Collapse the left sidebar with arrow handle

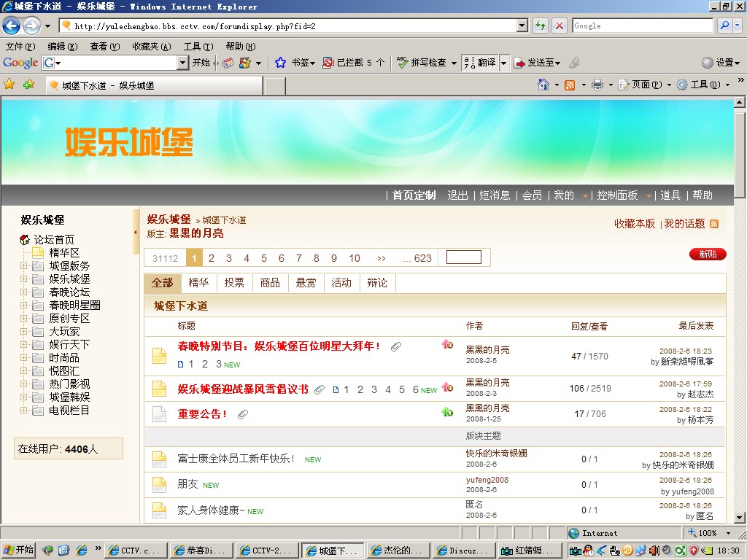(x=136, y=232)
